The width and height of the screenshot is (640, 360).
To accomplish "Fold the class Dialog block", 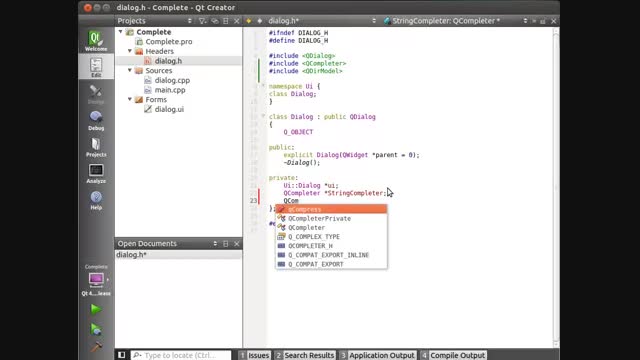I will tap(263, 116).
